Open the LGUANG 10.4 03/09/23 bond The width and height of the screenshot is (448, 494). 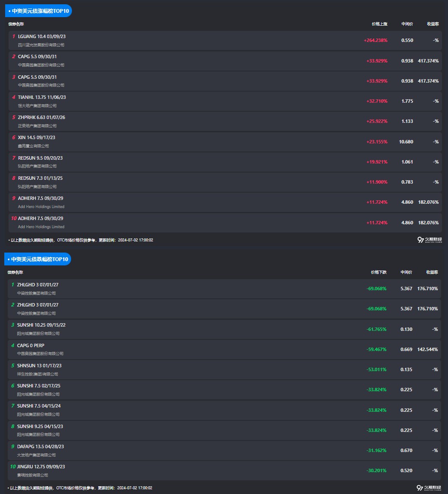coord(42,36)
